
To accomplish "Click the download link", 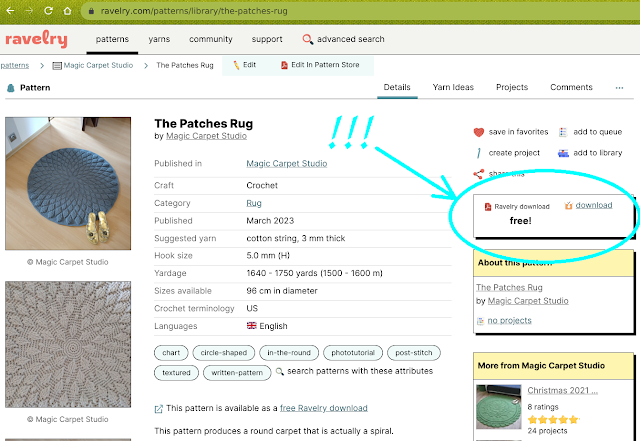I will pyautogui.click(x=594, y=205).
